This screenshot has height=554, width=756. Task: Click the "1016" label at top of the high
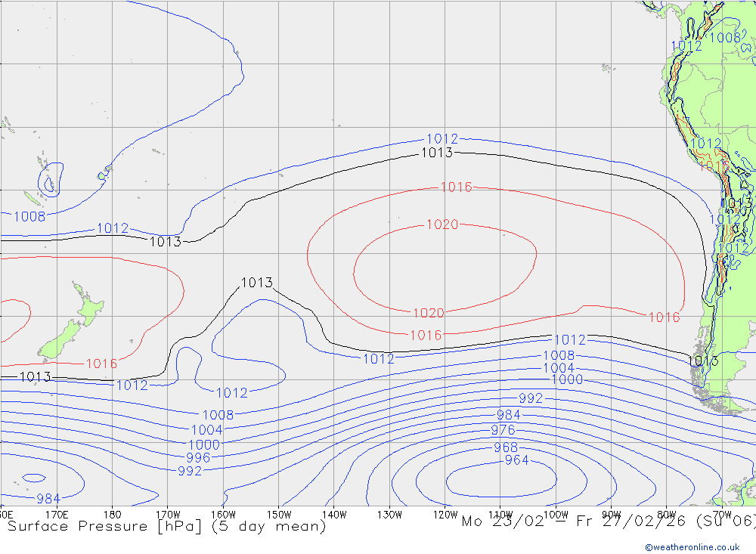pos(456,187)
